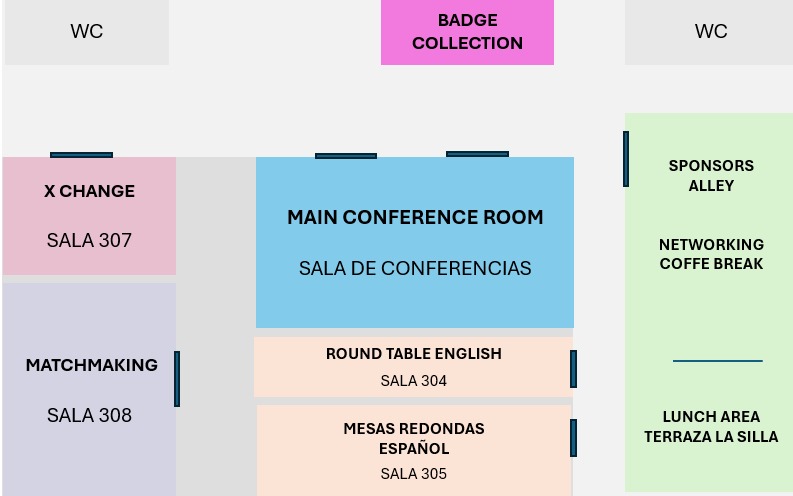Click the right WC restroom block

point(709,32)
